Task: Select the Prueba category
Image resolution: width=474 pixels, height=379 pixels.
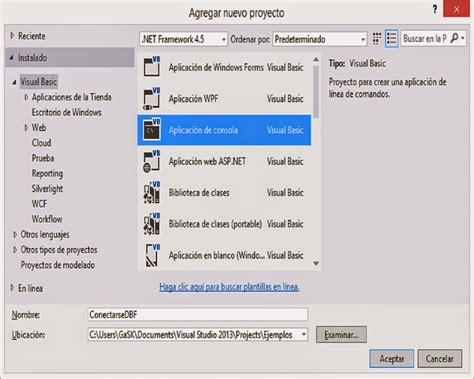Action: [43, 158]
